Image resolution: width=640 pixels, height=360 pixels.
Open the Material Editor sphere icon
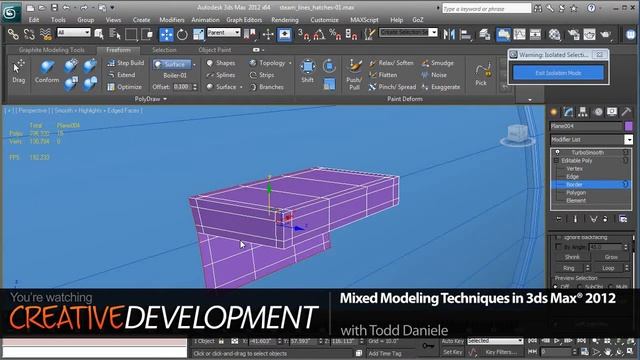[x=554, y=35]
